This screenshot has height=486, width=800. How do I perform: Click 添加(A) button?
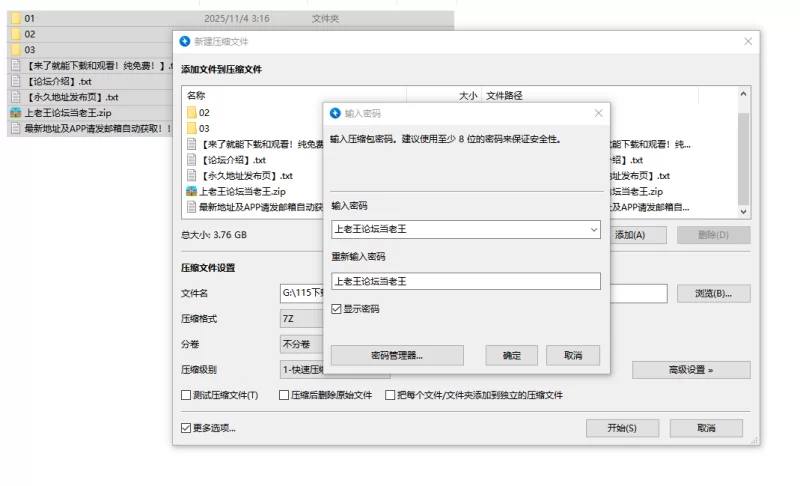[x=638, y=235]
